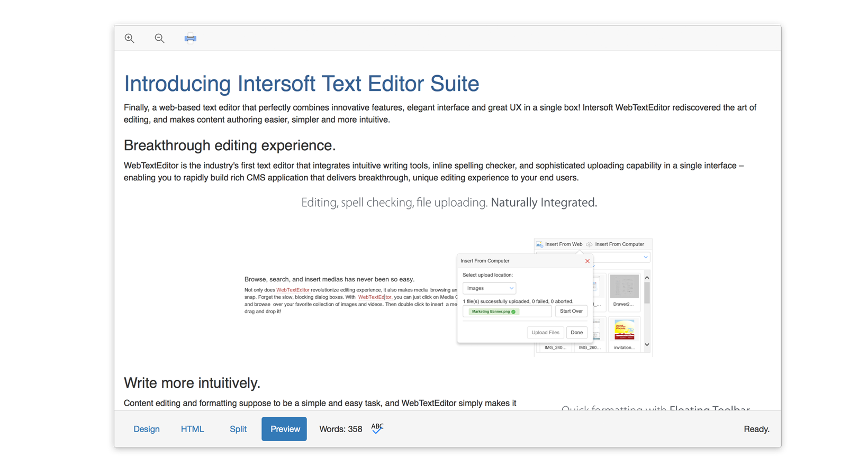Open the media folder dropdown arrow
This screenshot has width=868, height=476.
click(x=645, y=258)
